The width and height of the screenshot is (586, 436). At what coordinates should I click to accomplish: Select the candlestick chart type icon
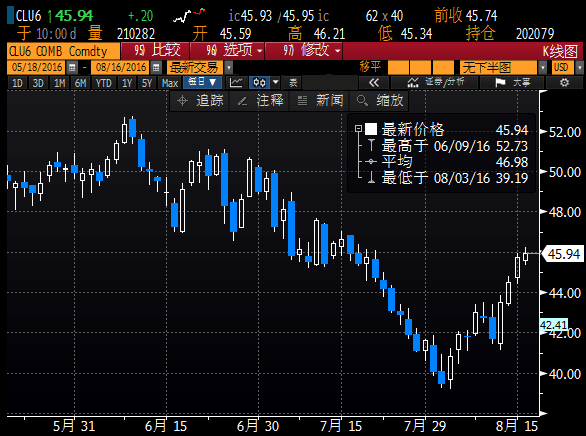tap(259, 83)
